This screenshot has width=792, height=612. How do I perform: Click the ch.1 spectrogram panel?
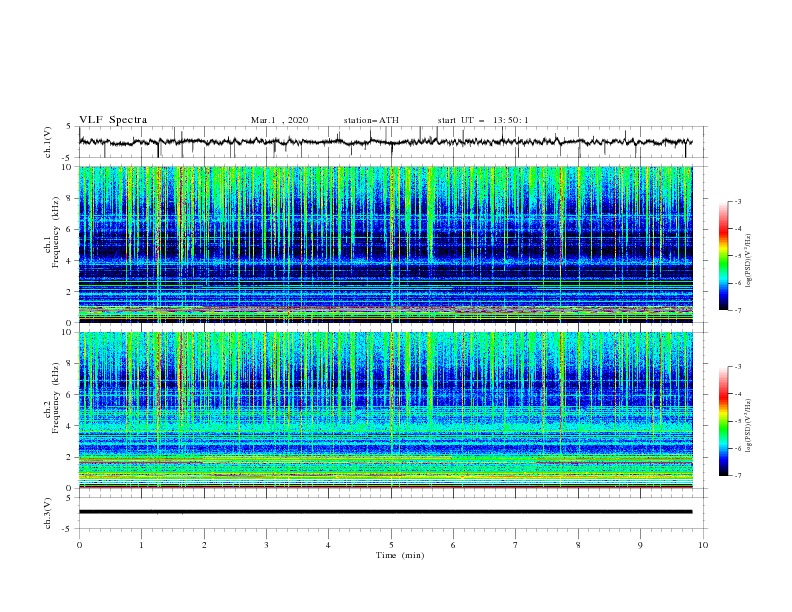(x=386, y=244)
